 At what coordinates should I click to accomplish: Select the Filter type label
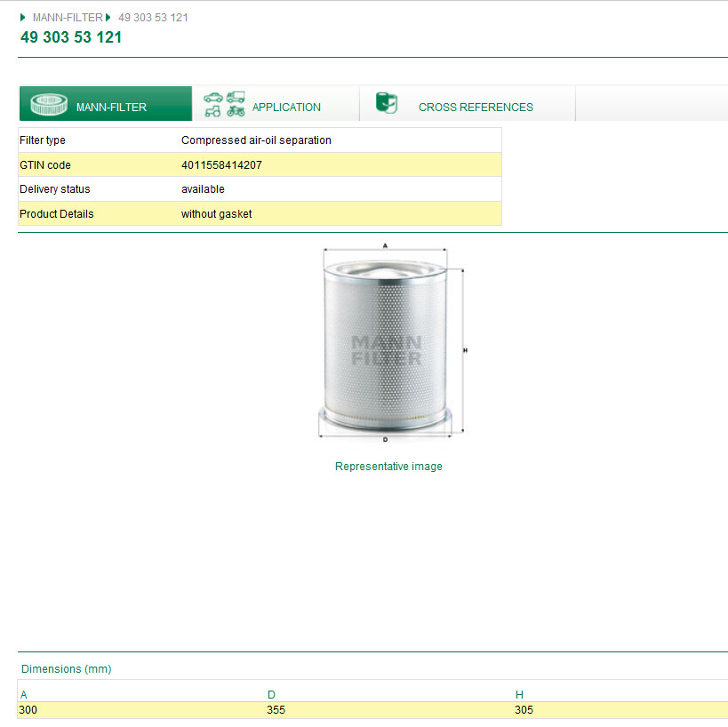pos(43,140)
